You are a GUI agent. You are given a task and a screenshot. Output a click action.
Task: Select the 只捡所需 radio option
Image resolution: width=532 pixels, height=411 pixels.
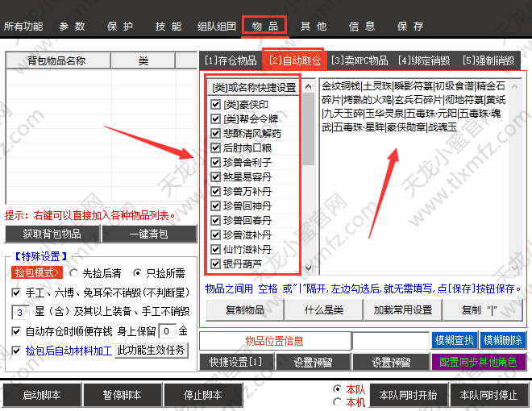(x=137, y=272)
